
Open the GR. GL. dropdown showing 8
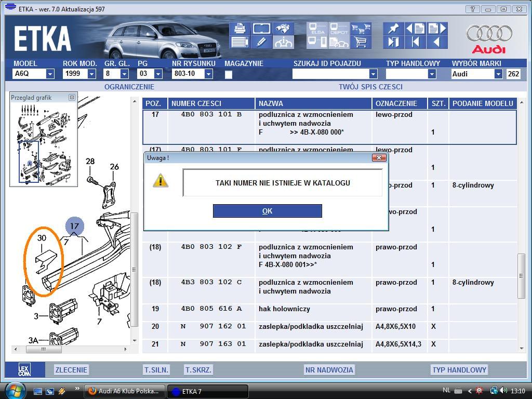point(125,74)
